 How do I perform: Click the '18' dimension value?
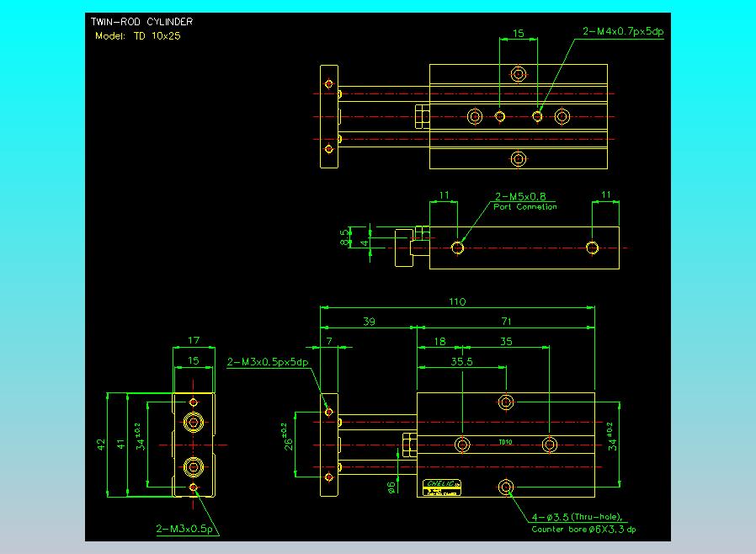(439, 341)
